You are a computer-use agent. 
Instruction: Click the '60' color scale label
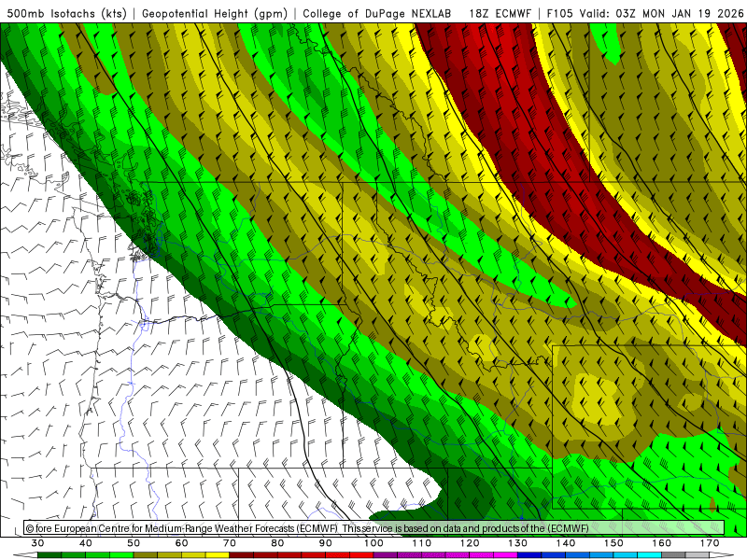[181, 543]
